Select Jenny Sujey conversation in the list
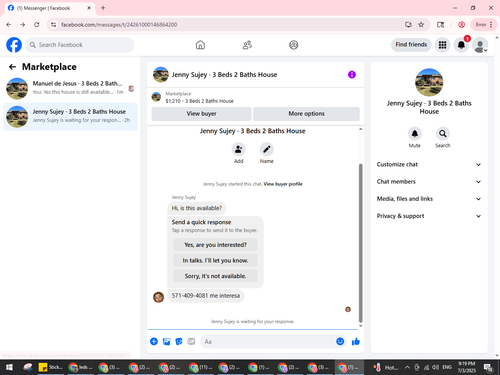The image size is (500, 375). [x=70, y=117]
